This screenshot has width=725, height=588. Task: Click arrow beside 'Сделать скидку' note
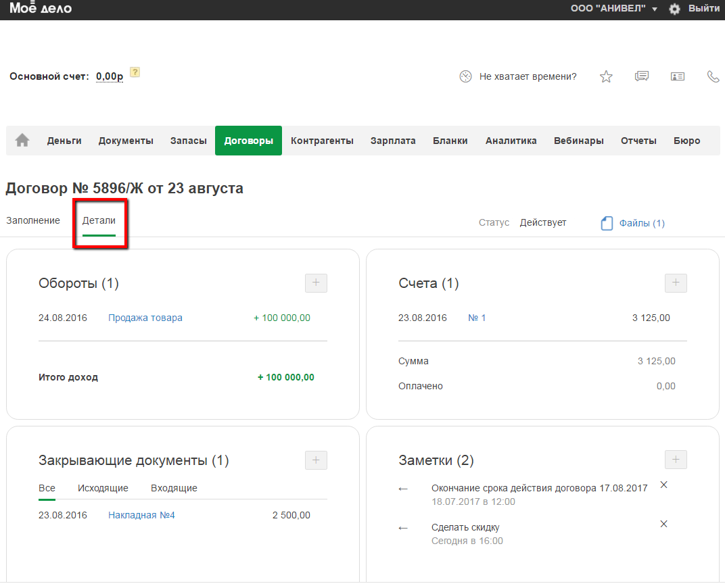403,528
